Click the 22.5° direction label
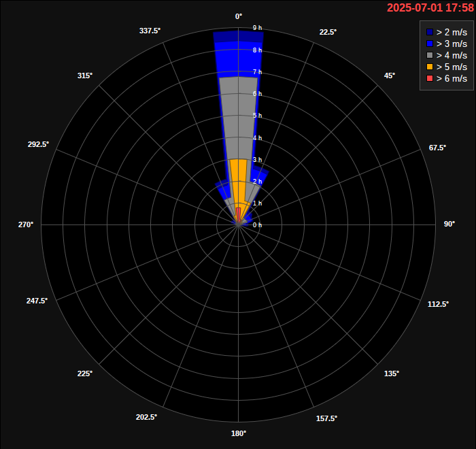 point(328,32)
